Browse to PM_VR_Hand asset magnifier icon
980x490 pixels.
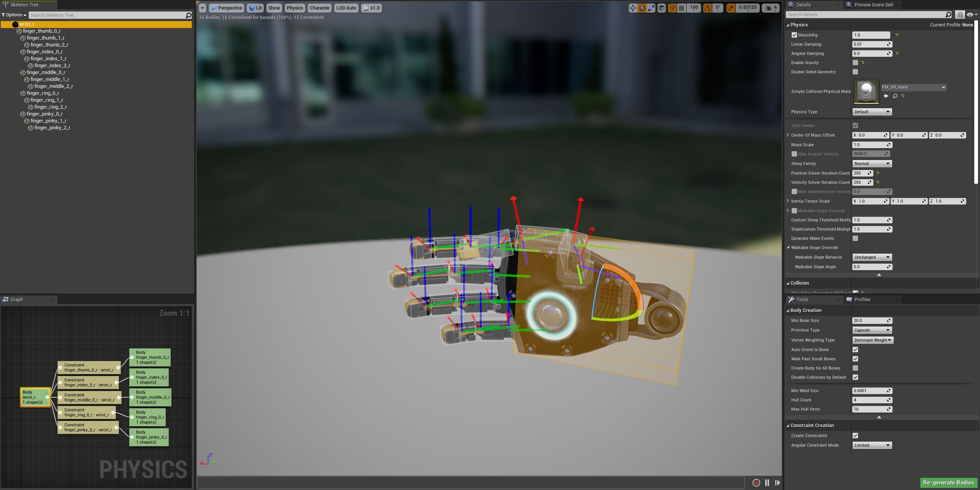coord(895,96)
